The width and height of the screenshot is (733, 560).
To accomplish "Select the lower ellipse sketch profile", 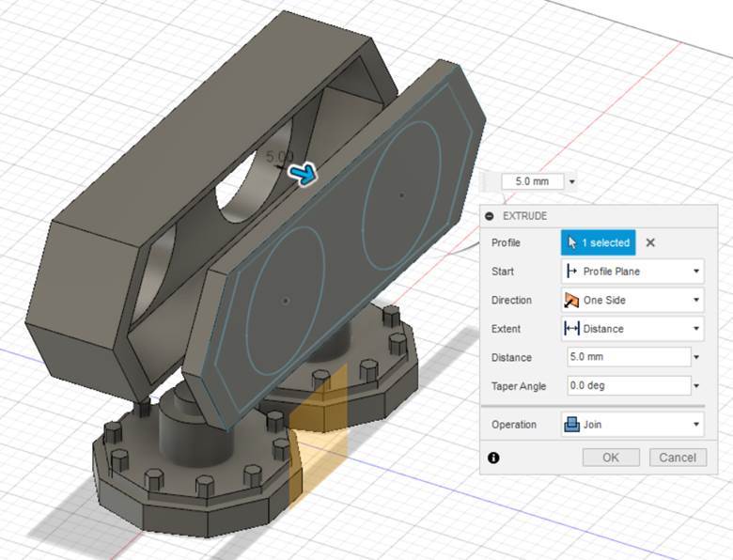I will pyautogui.click(x=285, y=301).
